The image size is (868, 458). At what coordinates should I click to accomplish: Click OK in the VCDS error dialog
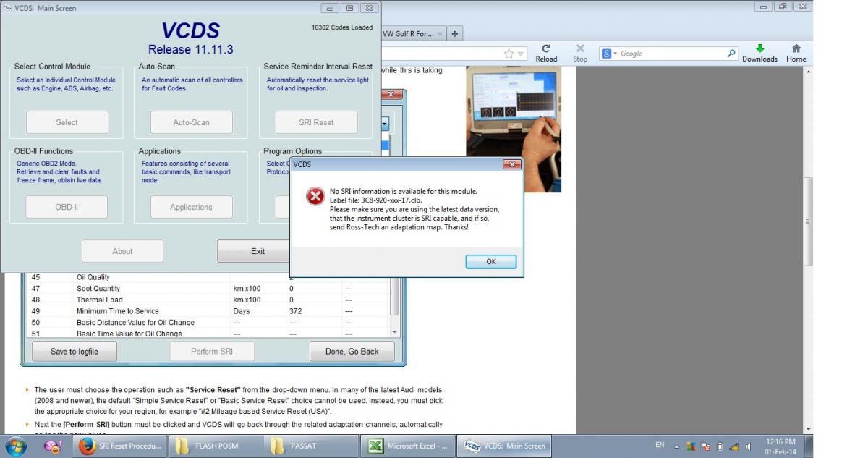click(x=490, y=262)
